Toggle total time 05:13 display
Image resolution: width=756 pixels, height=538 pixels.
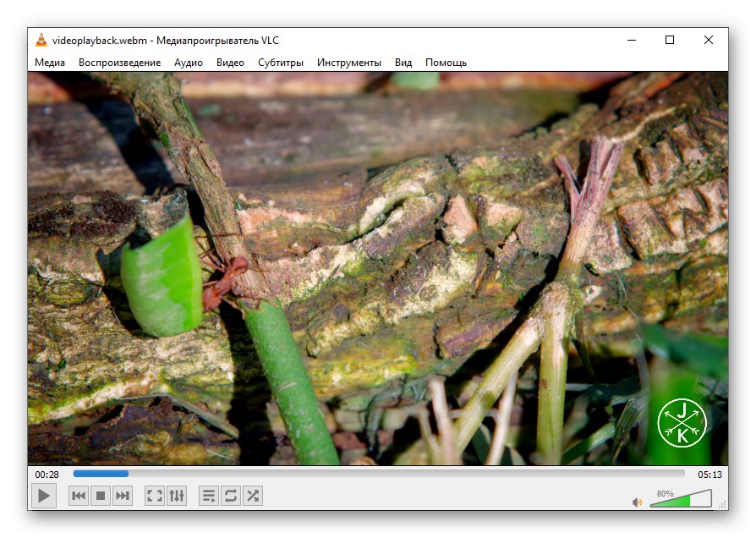coord(709,475)
